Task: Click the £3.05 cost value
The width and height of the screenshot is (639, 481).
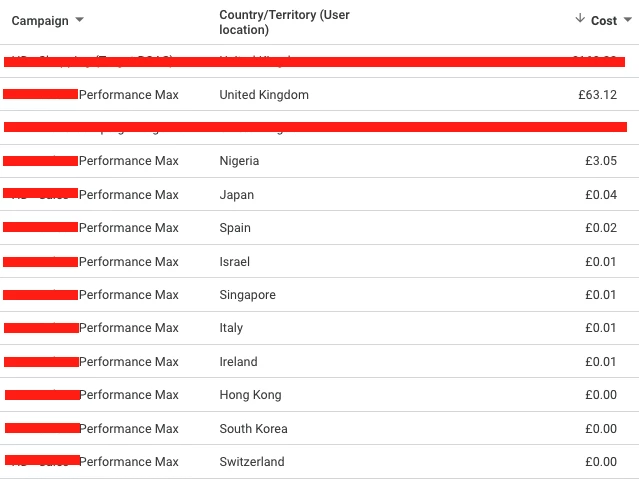Action: coord(601,161)
